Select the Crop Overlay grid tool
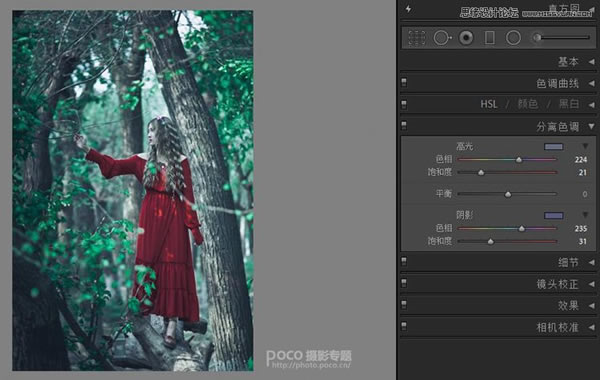 pyautogui.click(x=417, y=38)
